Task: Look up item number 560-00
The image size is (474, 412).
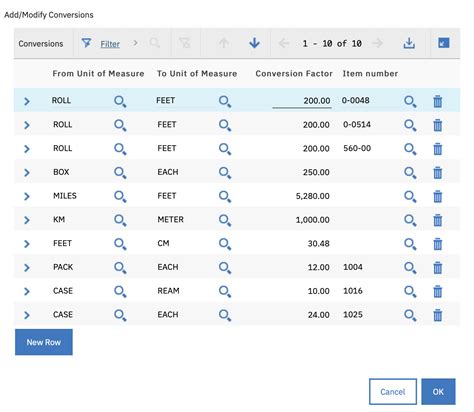Action: pos(410,149)
